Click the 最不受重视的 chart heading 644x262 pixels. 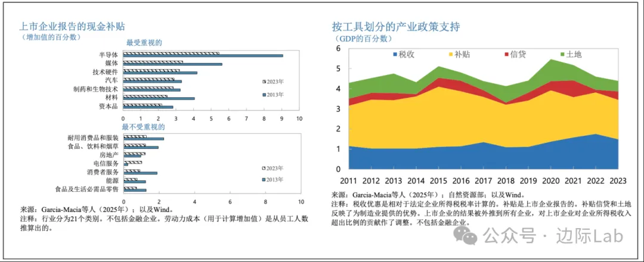pyautogui.click(x=143, y=127)
